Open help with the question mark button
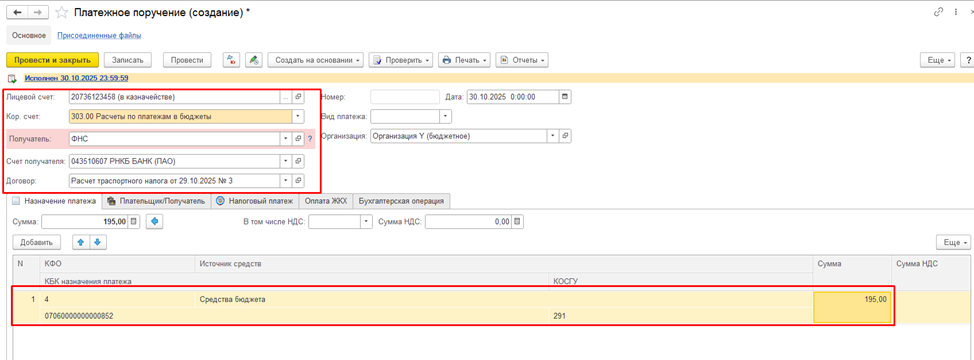The width and height of the screenshot is (974, 360). click(x=967, y=60)
